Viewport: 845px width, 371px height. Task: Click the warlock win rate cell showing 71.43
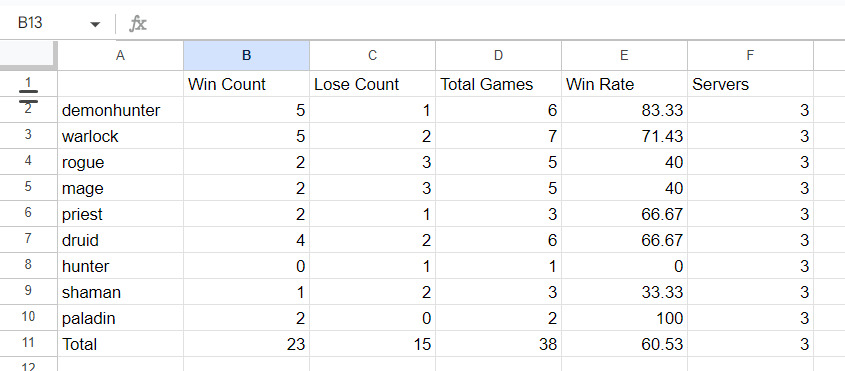tap(625, 136)
